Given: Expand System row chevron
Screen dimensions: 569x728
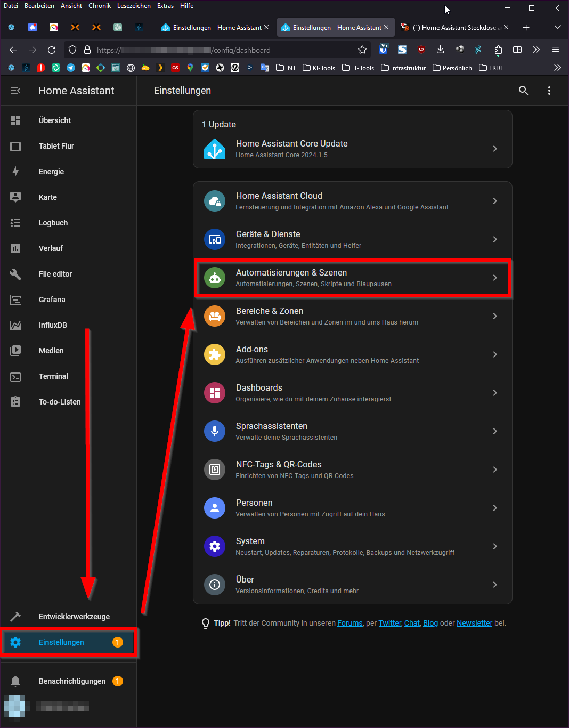Looking at the screenshot, I should (x=495, y=546).
